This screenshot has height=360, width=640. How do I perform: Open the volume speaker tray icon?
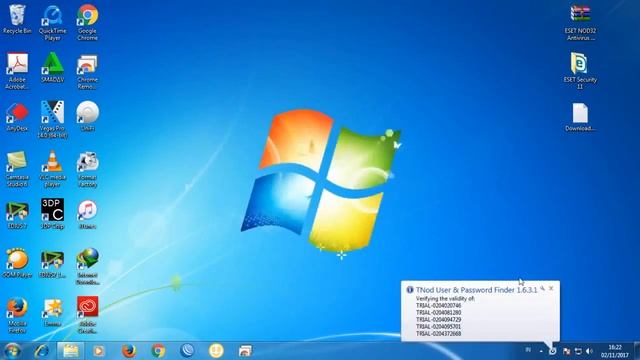tap(589, 351)
